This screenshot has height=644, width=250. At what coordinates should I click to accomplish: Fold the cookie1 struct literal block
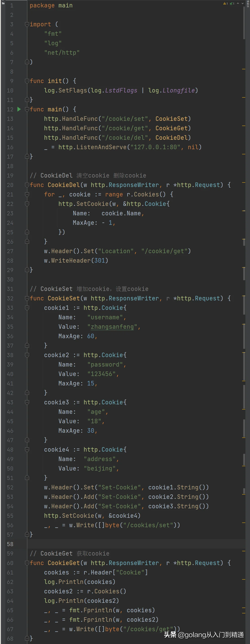click(x=27, y=308)
